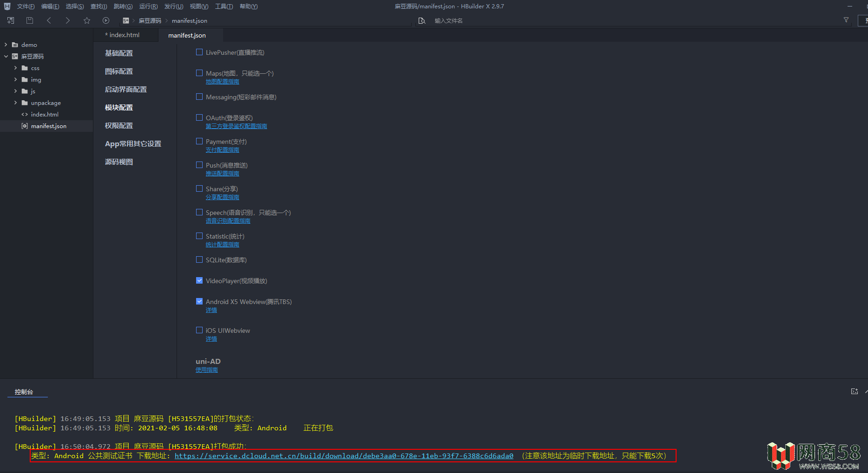Image resolution: width=868 pixels, height=473 pixels.
Task: Go back with the left arrow icon
Action: (49, 20)
